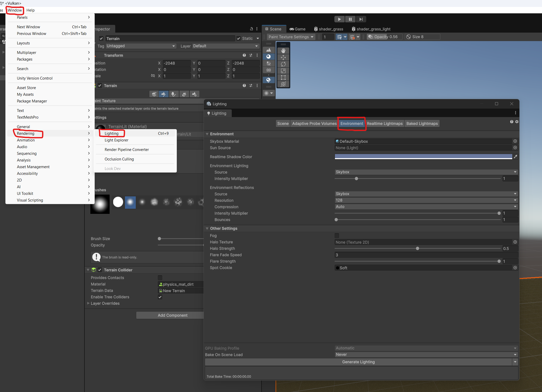Open the Skybox Material object picker
Screen dimensions: 542x392
(x=515, y=141)
